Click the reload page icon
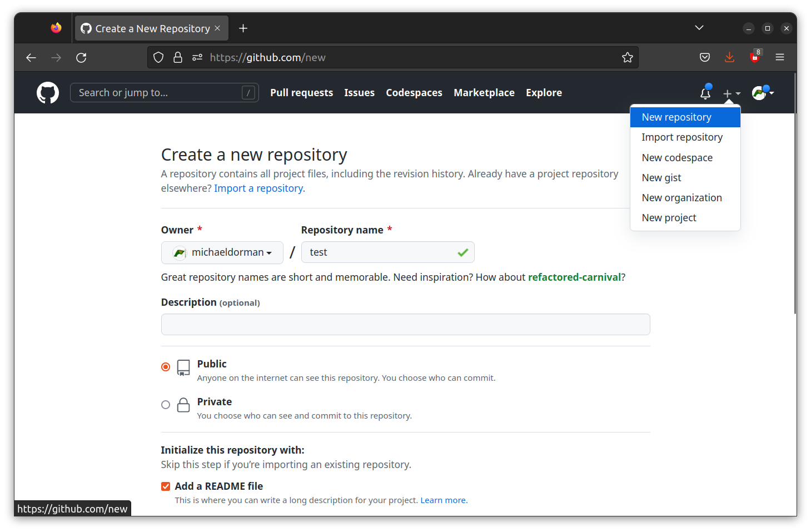 tap(81, 57)
